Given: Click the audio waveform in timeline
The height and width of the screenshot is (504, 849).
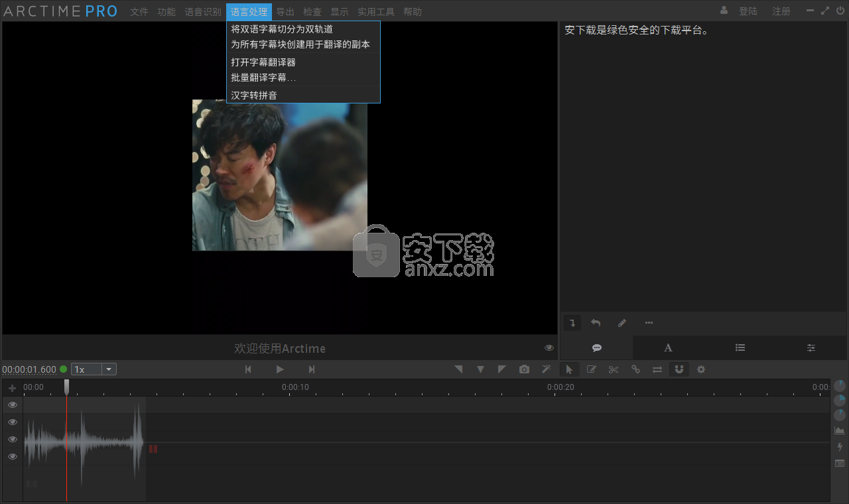Looking at the screenshot, I should pos(84,442).
